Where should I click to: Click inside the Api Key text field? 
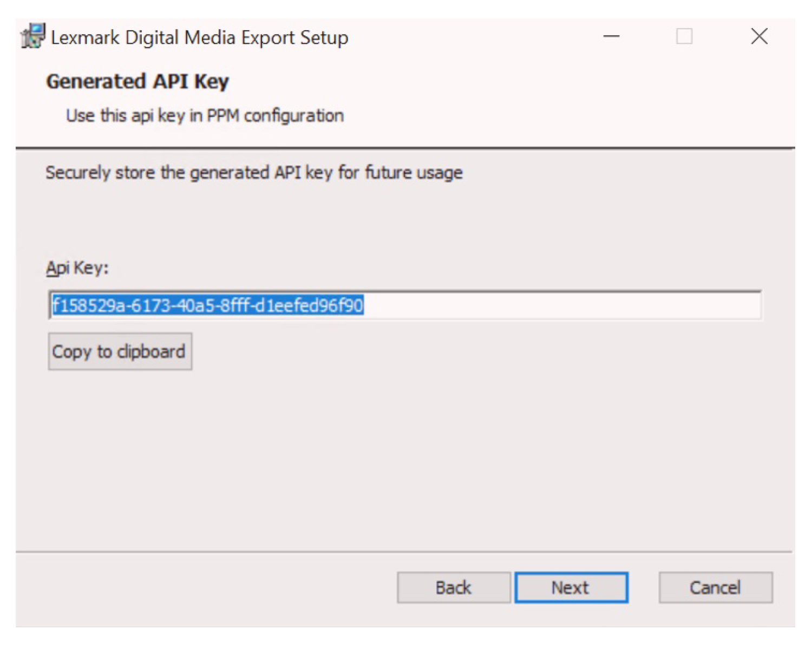tap(405, 305)
